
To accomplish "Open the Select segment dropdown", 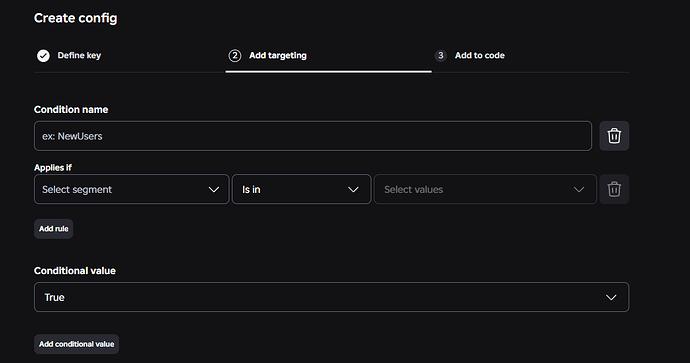I will [x=132, y=189].
